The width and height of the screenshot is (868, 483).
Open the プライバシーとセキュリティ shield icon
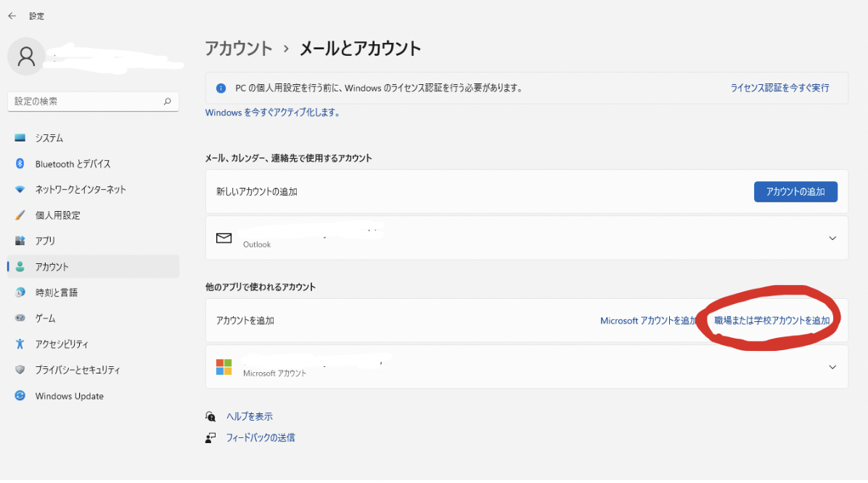point(20,370)
